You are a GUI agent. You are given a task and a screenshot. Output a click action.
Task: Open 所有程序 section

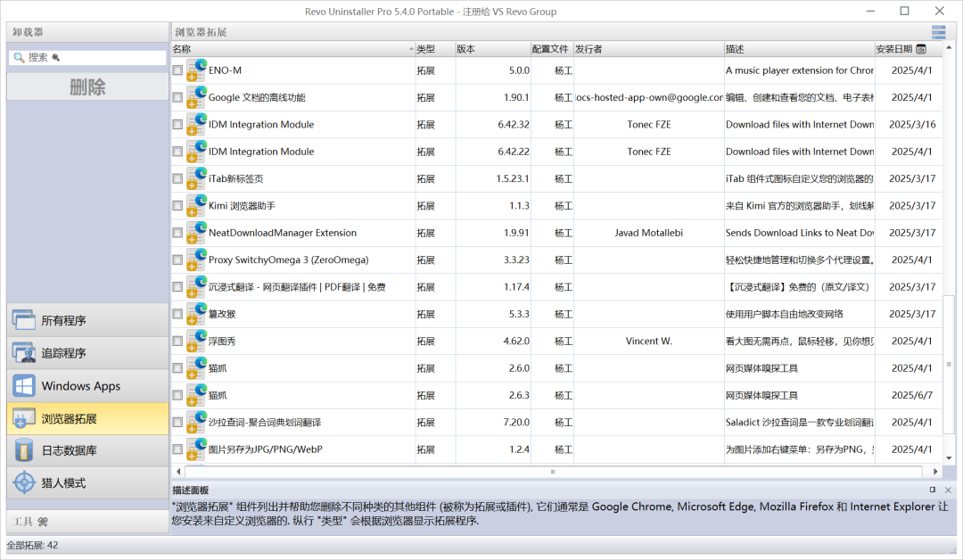[x=87, y=320]
